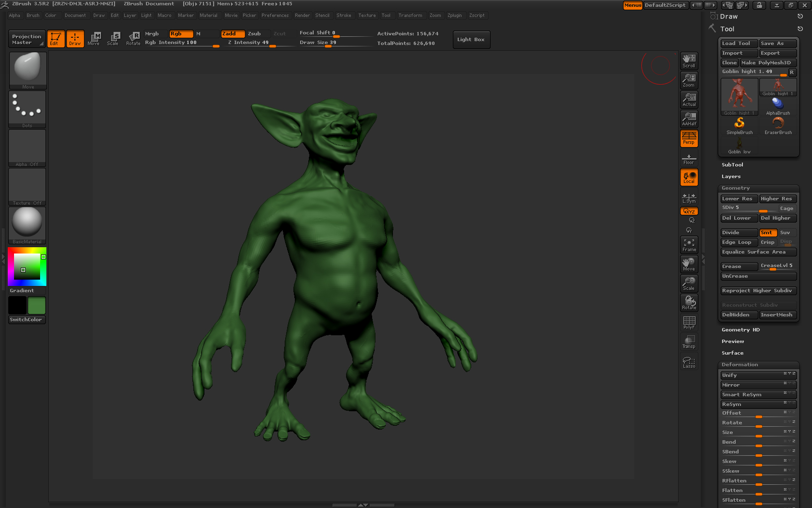Click the Zoom canvas icon
Screen dimensions: 812x508
(689, 80)
